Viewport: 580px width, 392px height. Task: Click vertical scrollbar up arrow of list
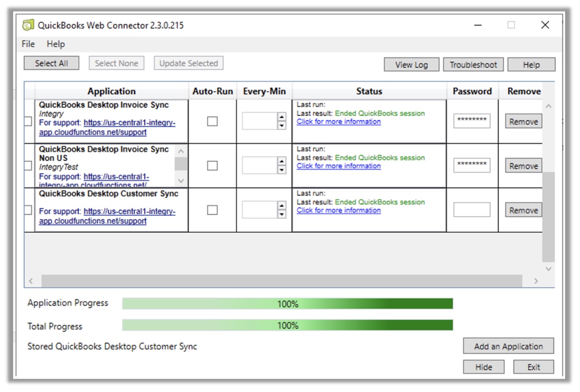[548, 106]
